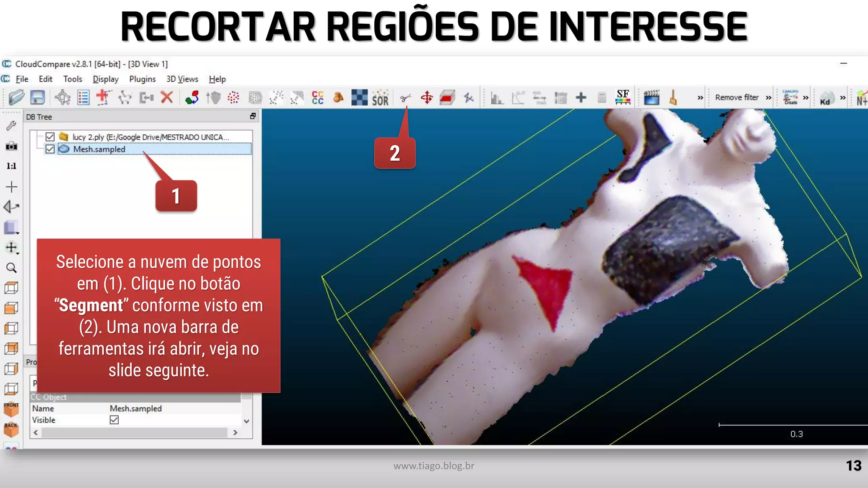Click the red X Delete icon
Viewport: 868px width, 488px height.
click(x=167, y=97)
